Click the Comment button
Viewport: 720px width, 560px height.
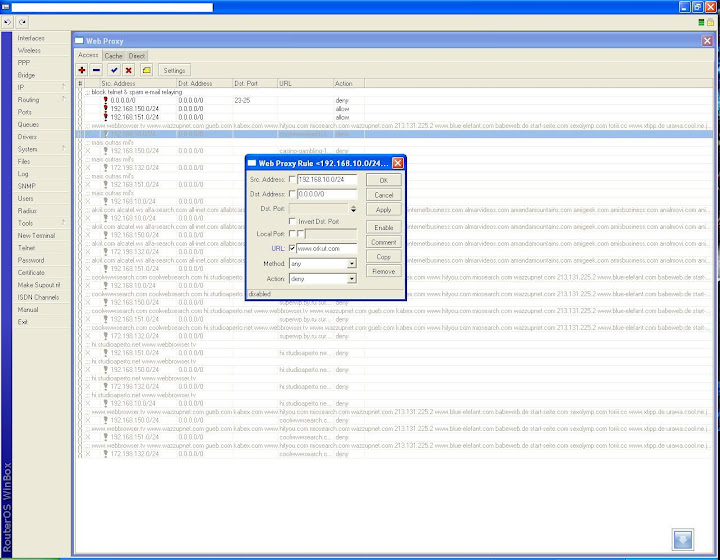(384, 242)
